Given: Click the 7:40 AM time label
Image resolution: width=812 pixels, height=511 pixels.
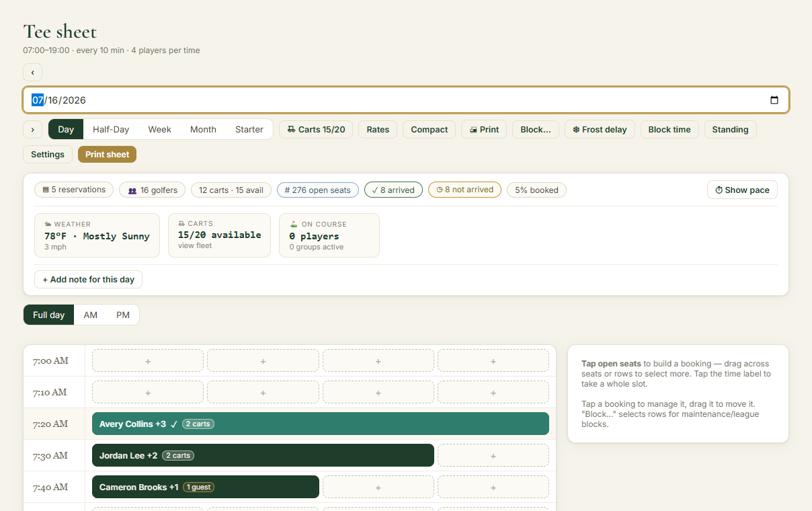Looking at the screenshot, I should tap(50, 487).
